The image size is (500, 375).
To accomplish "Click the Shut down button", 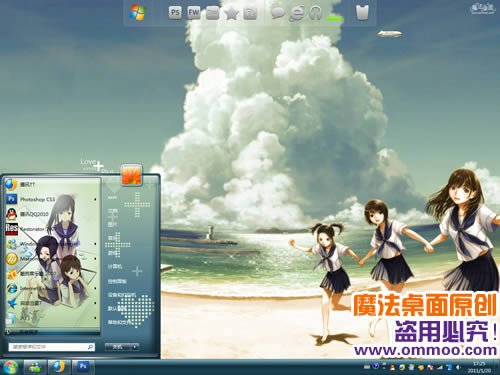I will (117, 347).
